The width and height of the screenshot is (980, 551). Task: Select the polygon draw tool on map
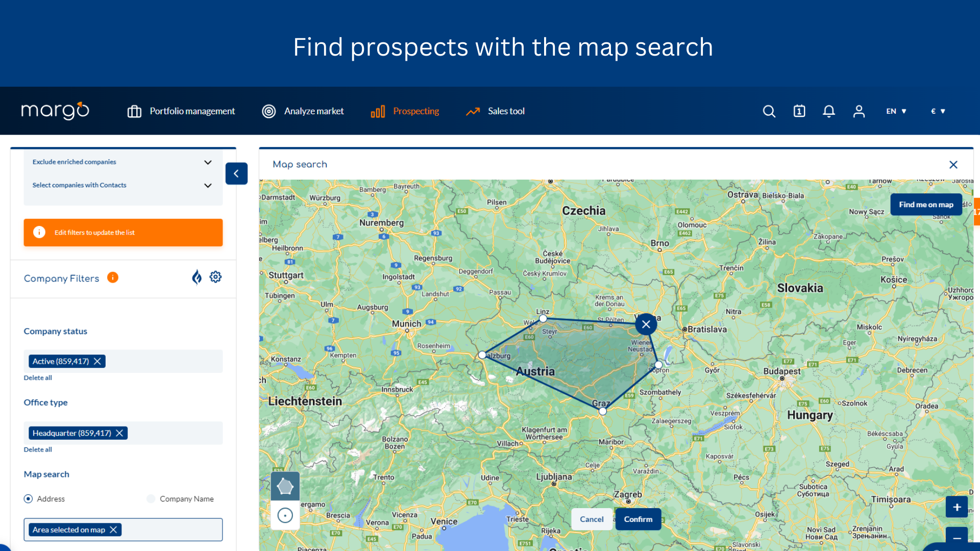285,486
